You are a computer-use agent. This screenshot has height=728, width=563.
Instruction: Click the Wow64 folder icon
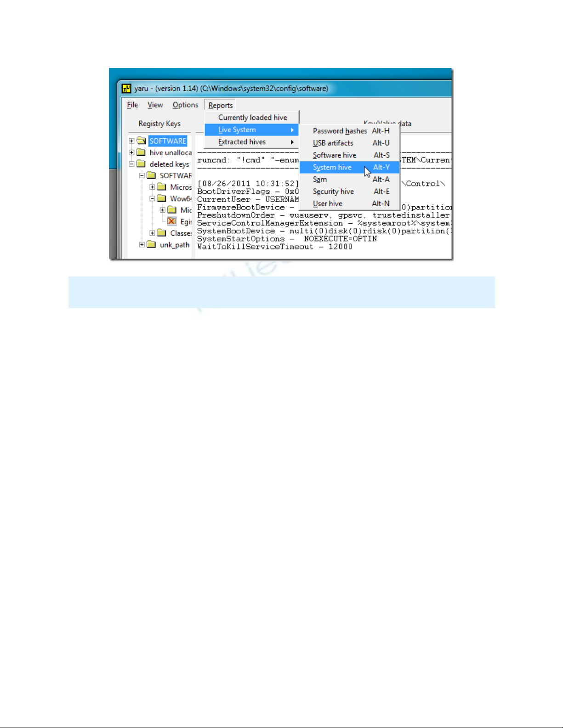tap(162, 198)
